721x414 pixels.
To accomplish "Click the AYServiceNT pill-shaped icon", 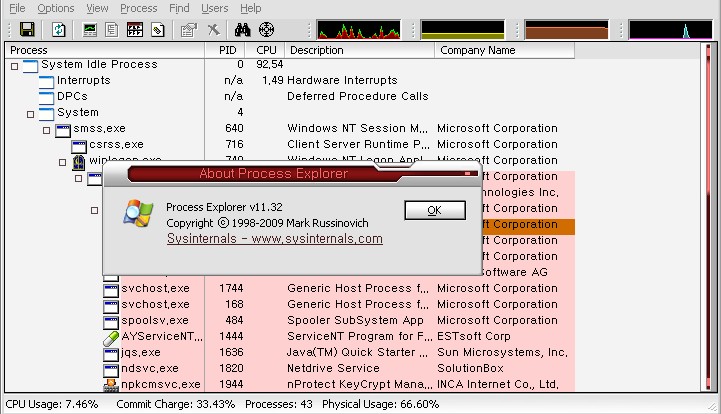I will [111, 338].
